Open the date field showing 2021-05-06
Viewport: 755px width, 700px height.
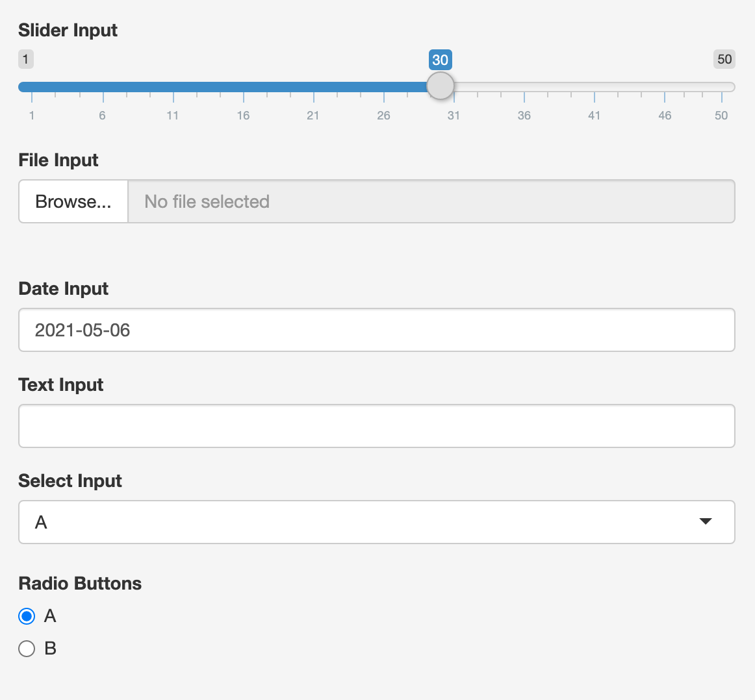click(377, 330)
